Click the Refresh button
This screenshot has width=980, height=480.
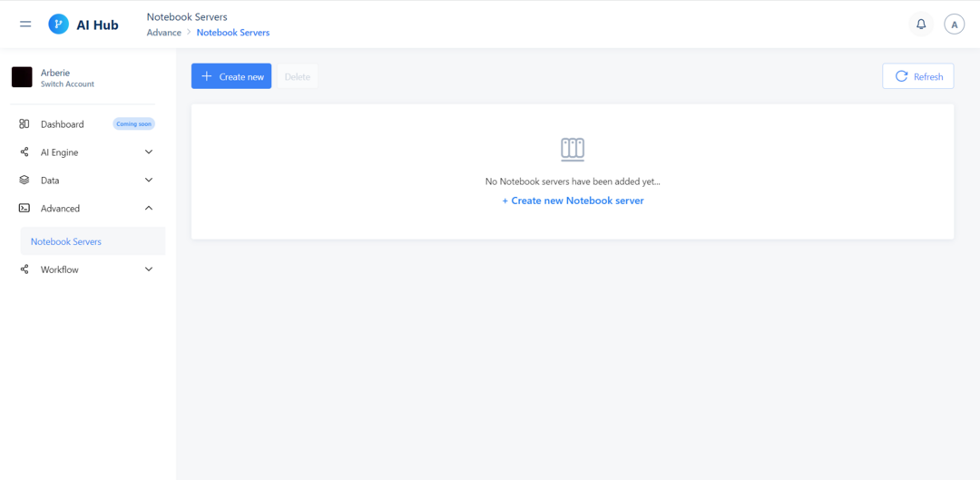pos(918,76)
